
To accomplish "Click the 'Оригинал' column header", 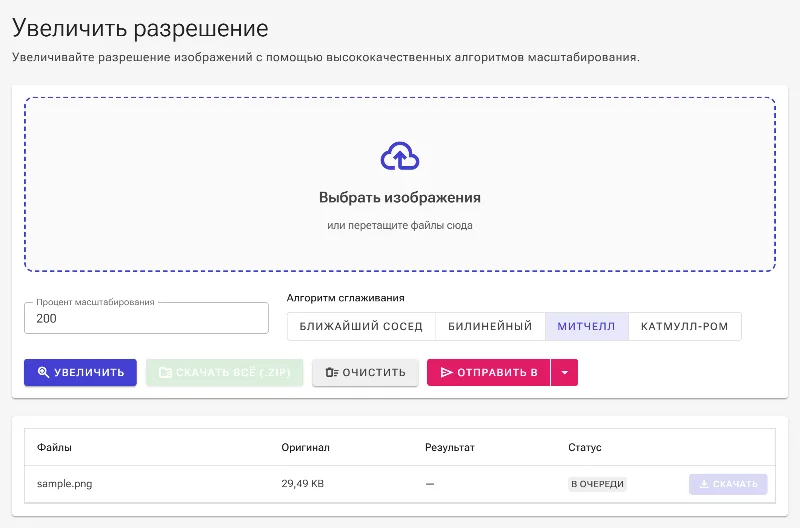I will pos(306,447).
